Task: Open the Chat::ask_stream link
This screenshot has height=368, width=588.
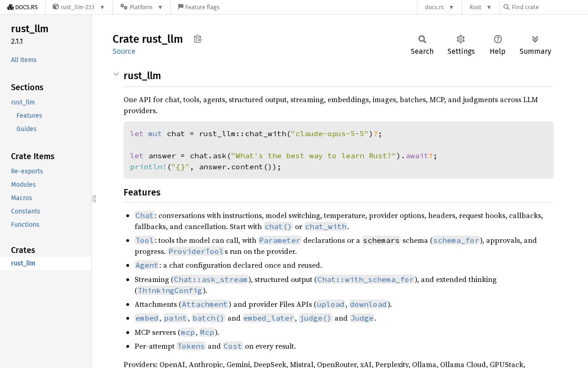Action: [211, 279]
